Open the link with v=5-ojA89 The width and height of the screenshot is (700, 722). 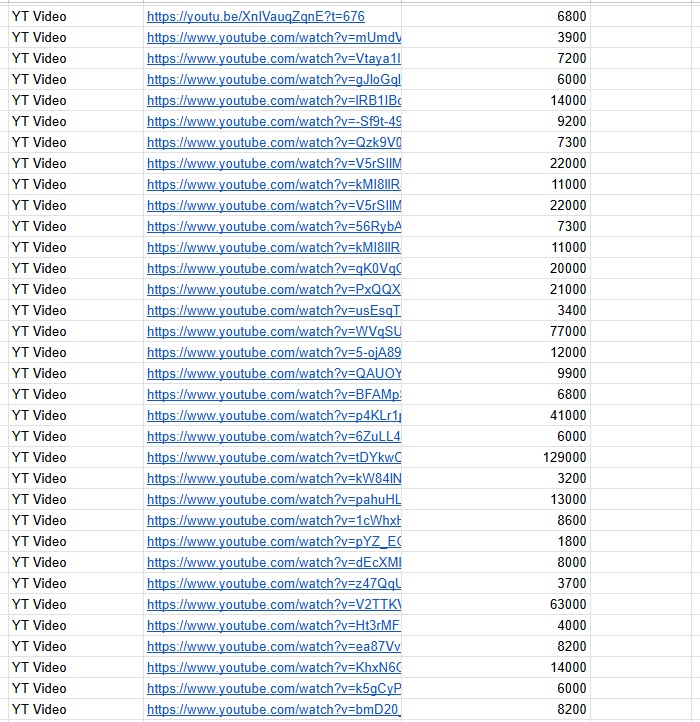(x=273, y=352)
